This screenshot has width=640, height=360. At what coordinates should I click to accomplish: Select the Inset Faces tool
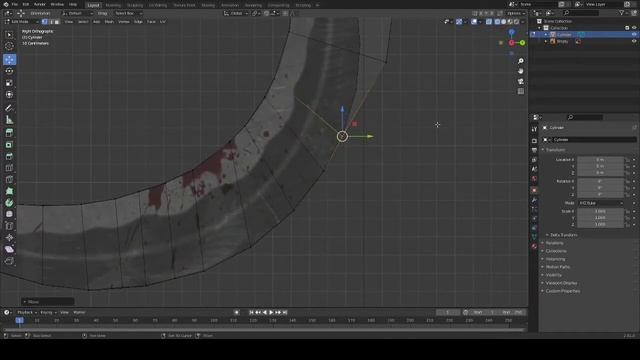click(x=9, y=145)
